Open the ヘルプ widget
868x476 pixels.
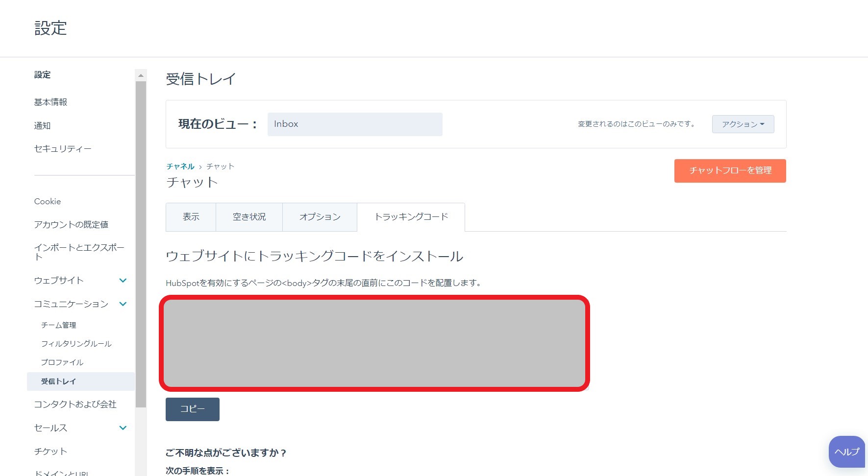(x=847, y=452)
